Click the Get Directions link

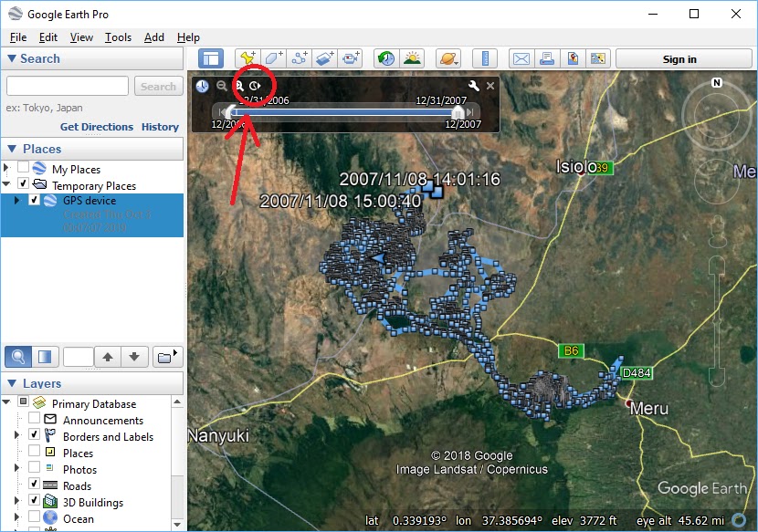point(97,127)
